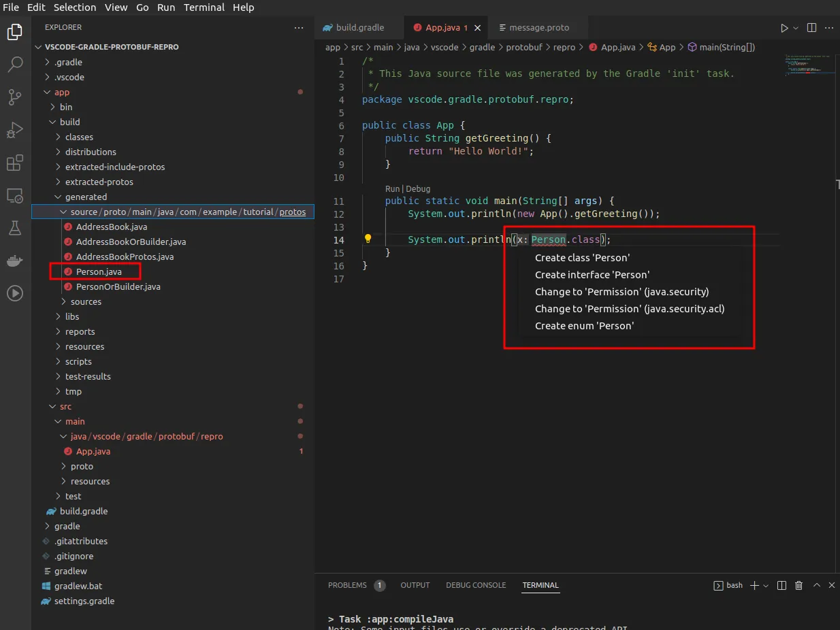Screen dimensions: 840x630
Task: Open settings.gradle file
Action: click(x=173, y=601)
